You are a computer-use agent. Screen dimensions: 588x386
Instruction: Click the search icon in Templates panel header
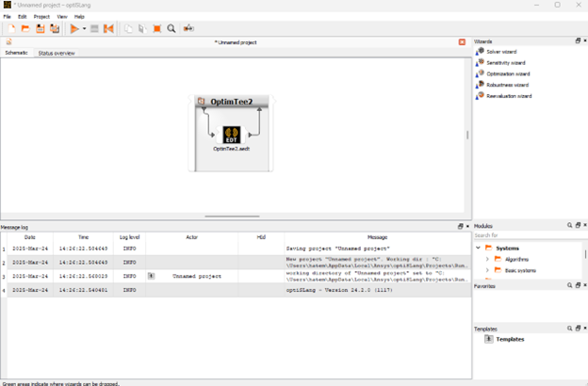(569, 328)
